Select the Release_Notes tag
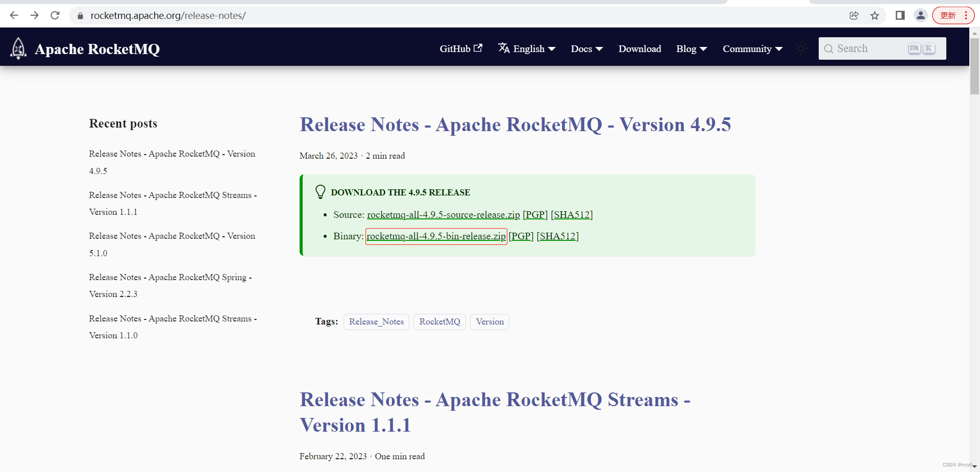This screenshot has height=472, width=980. point(376,321)
